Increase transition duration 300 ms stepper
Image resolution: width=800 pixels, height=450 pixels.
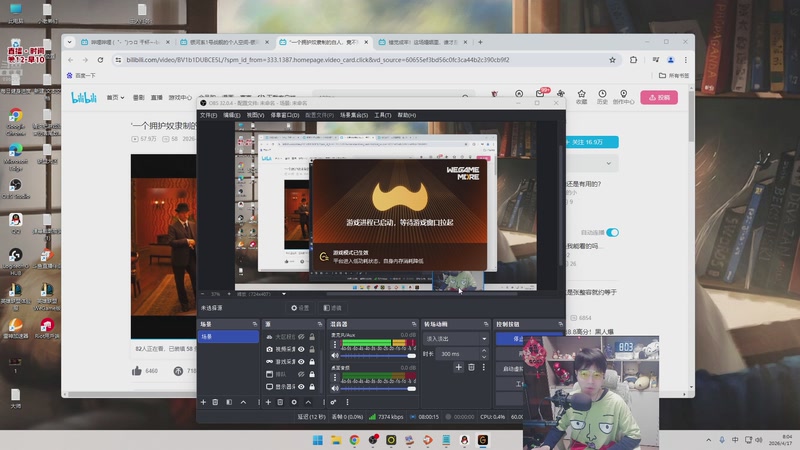click(x=484, y=351)
